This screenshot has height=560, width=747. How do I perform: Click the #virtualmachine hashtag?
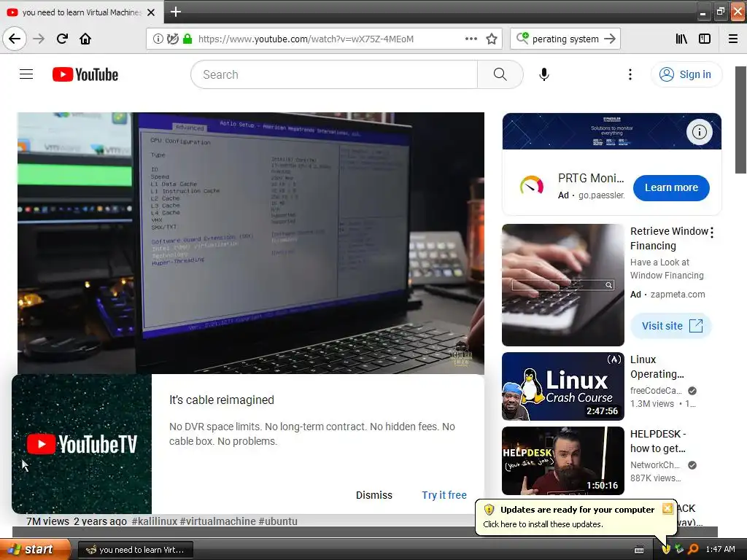(x=217, y=521)
